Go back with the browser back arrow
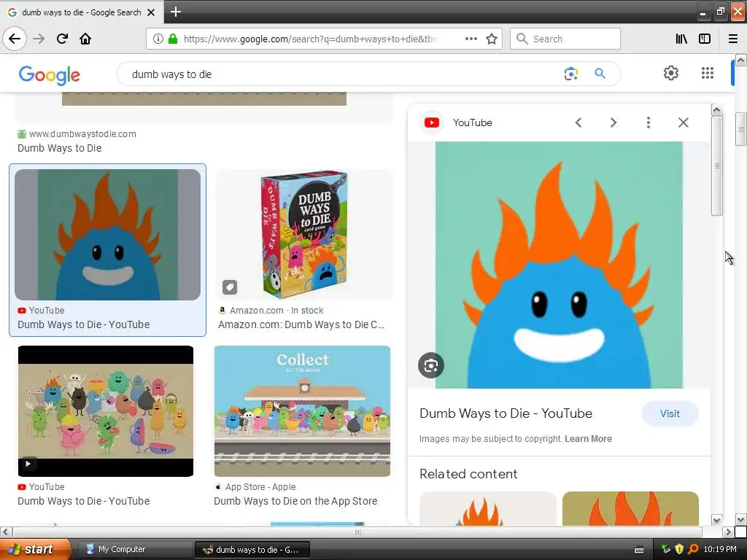The height and width of the screenshot is (560, 747). tap(15, 39)
